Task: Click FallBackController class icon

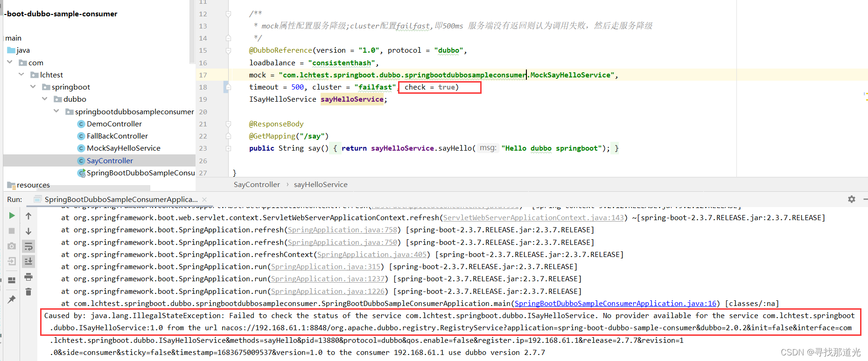Action: [81, 136]
